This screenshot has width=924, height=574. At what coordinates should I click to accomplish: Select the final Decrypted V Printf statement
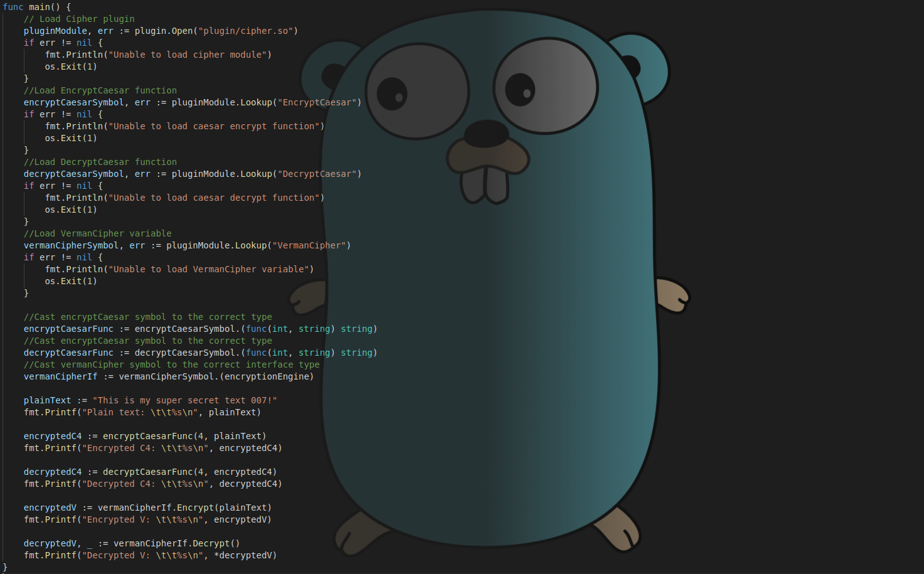point(151,555)
